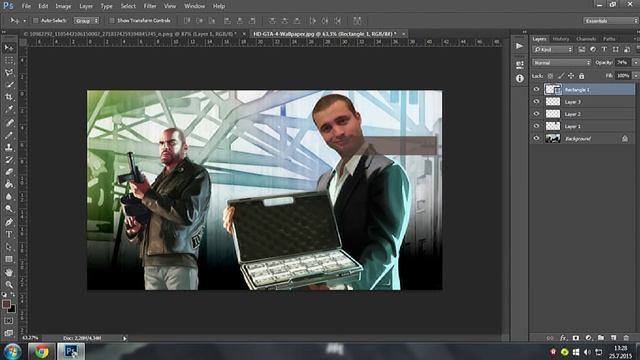Open the status bar info arrow
Image resolution: width=640 pixels, height=360 pixels.
tap(124, 338)
